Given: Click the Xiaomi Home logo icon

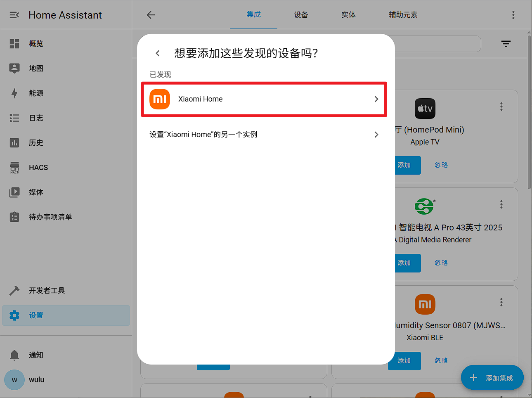Looking at the screenshot, I should point(160,99).
